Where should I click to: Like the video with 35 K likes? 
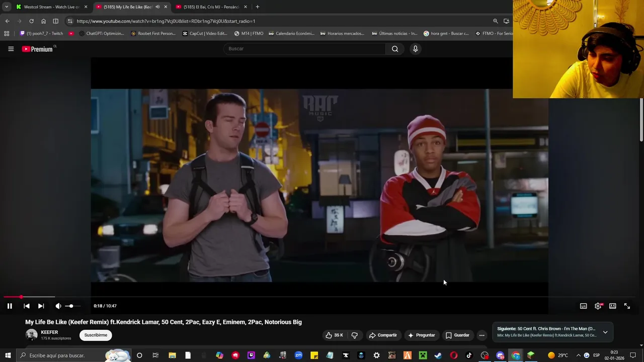(334, 335)
